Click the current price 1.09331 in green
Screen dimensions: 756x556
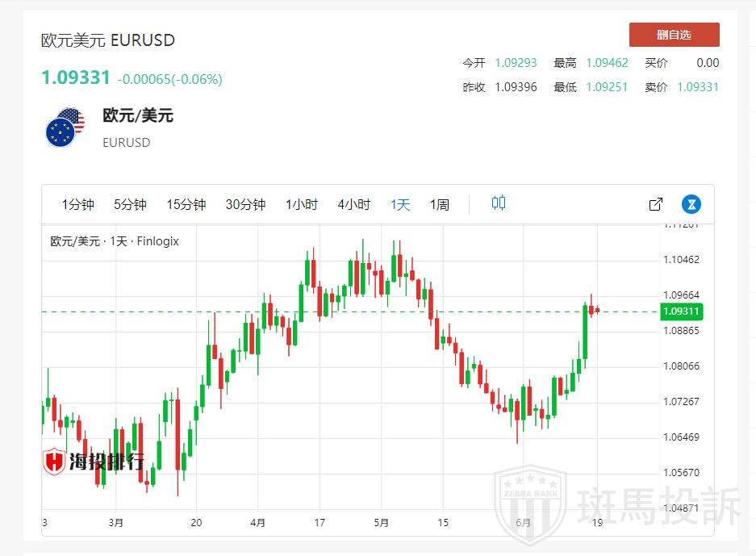tap(76, 77)
